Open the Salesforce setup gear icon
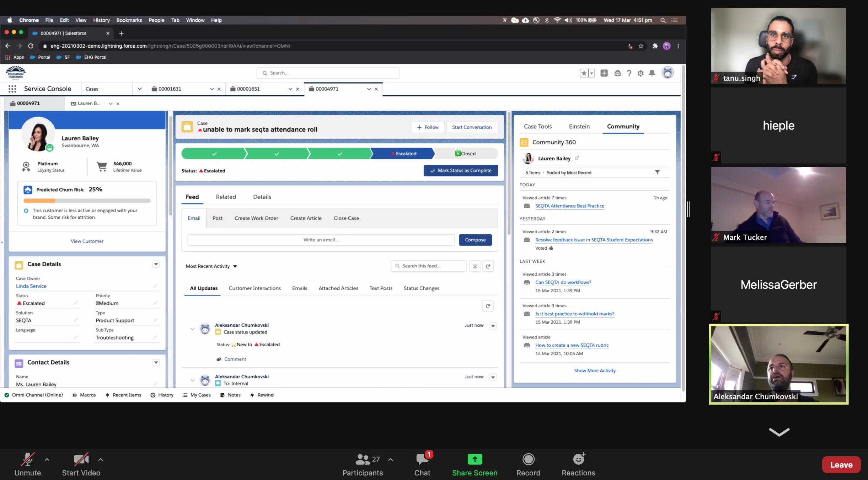The width and height of the screenshot is (868, 480). click(641, 73)
